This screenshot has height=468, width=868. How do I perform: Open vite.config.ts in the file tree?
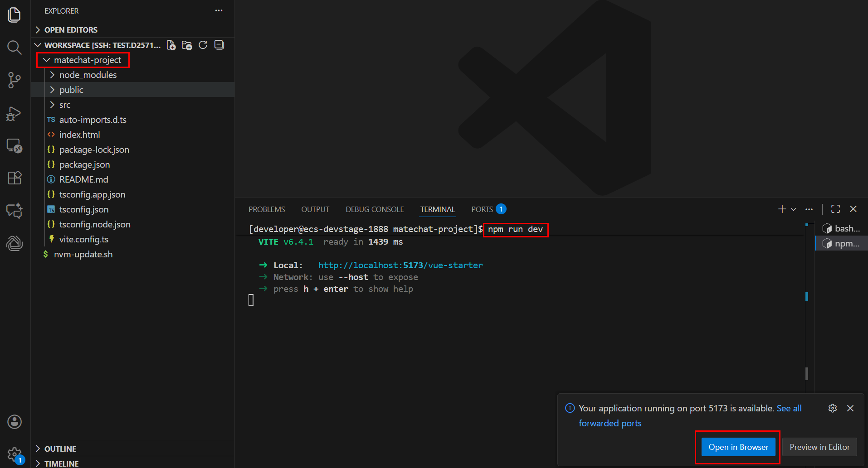[x=84, y=239]
